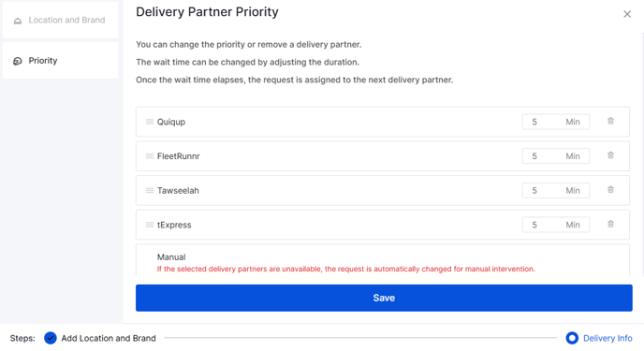Focus the tExpress wait time input
This screenshot has height=351, width=644.
556,225
